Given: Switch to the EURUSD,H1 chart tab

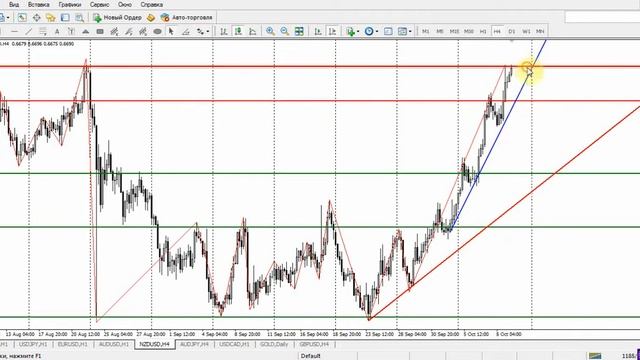Looking at the screenshot, I should coord(73,344).
